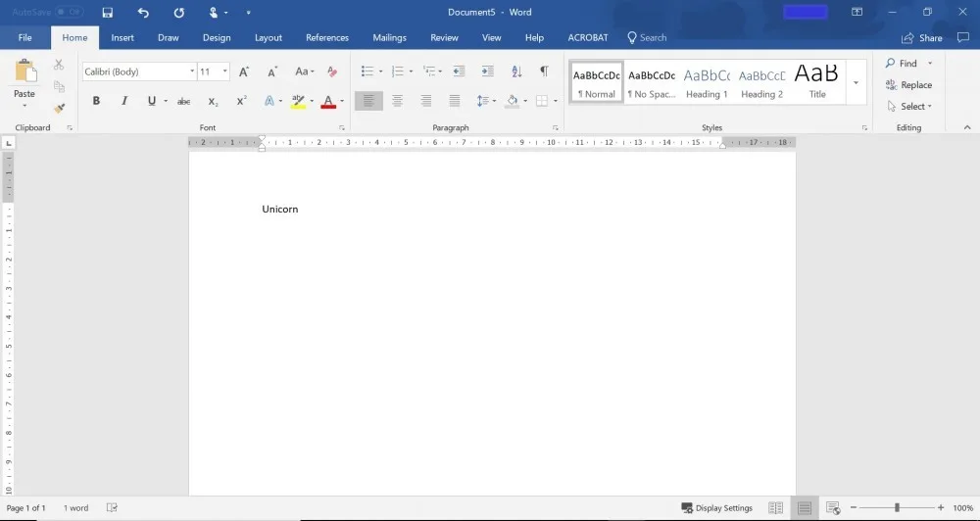Apply the red font color
This screenshot has height=521, width=980.
(x=328, y=101)
